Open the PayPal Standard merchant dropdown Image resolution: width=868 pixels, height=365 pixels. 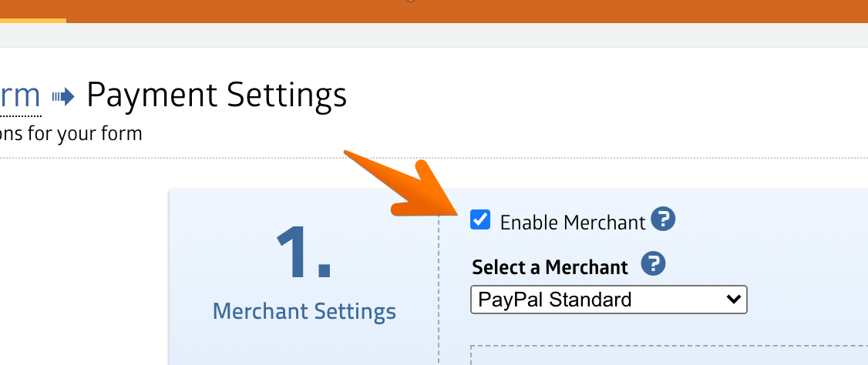[607, 300]
